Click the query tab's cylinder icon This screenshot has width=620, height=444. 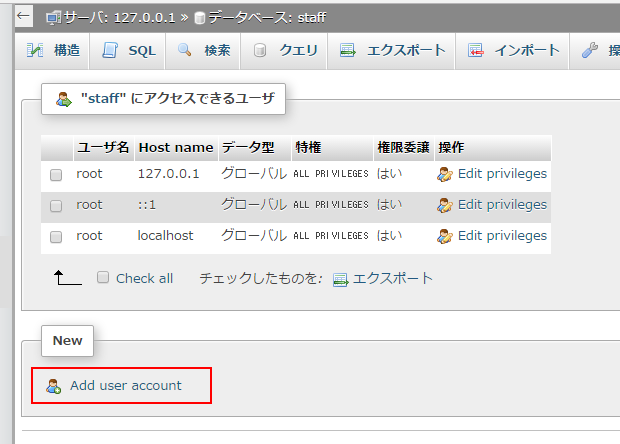click(x=260, y=51)
